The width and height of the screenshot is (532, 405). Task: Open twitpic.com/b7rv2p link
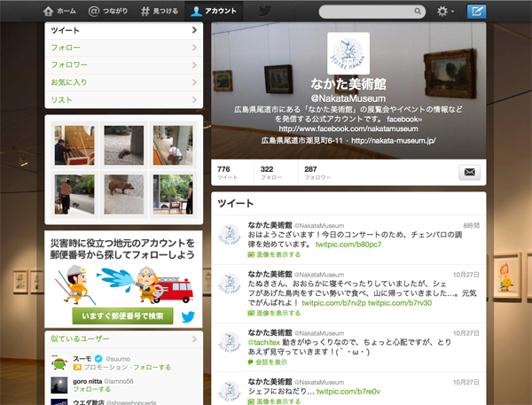point(334,303)
